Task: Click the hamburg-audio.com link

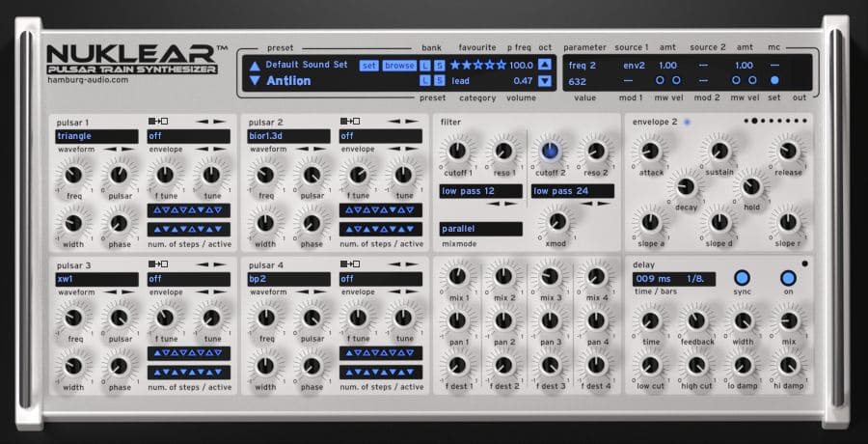Action: [x=88, y=80]
